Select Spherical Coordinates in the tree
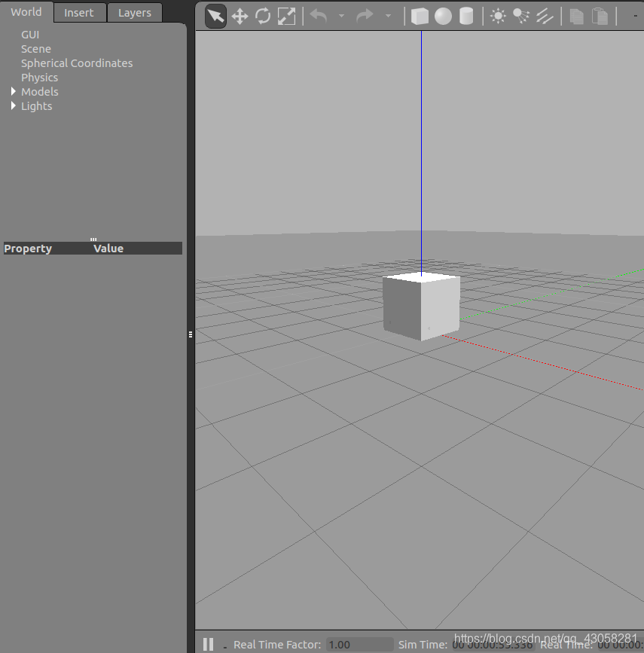Viewport: 644px width, 653px height. coord(77,63)
